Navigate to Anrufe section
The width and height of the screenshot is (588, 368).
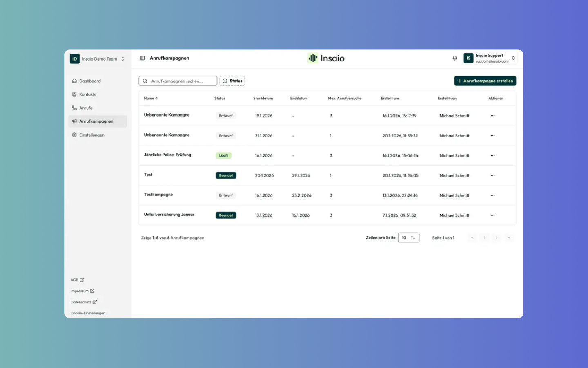86,108
